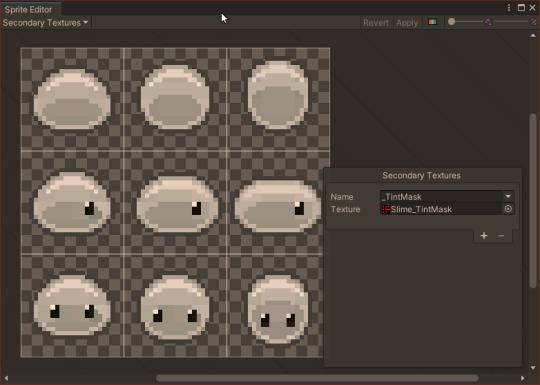
Task: Toggle the RGB/alpha color channel view button
Action: (433, 22)
